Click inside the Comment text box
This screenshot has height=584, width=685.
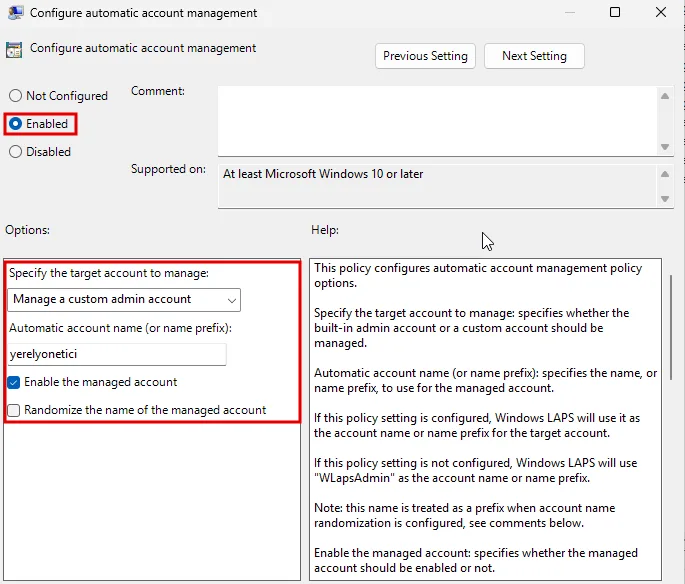pyautogui.click(x=438, y=121)
